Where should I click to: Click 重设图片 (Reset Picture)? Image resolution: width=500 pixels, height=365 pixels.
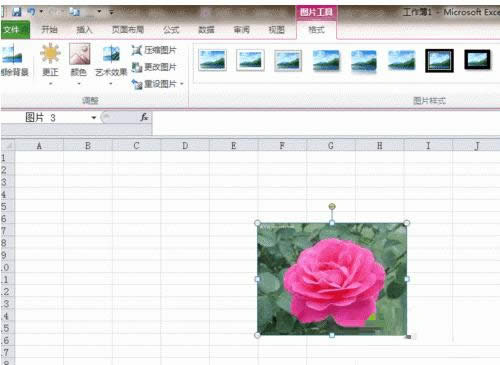(x=154, y=84)
